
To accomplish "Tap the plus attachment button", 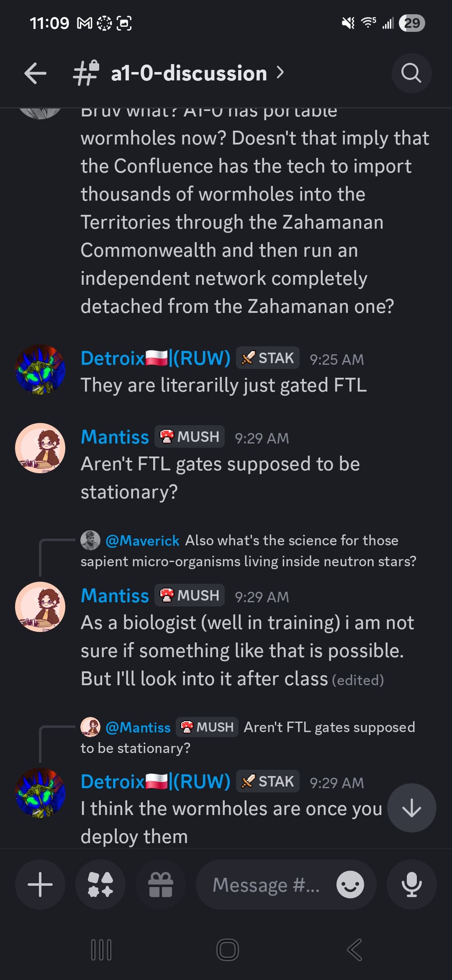I will click(x=40, y=885).
